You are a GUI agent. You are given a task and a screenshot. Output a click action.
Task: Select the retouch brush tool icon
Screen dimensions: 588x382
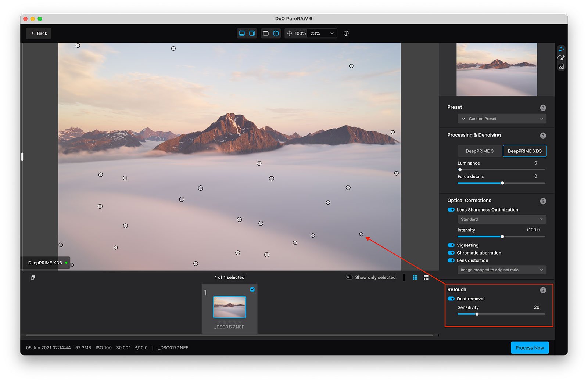[561, 58]
